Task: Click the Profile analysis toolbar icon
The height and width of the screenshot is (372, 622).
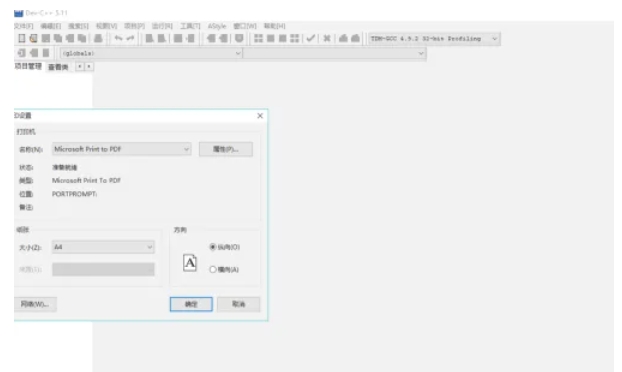Action: click(343, 38)
